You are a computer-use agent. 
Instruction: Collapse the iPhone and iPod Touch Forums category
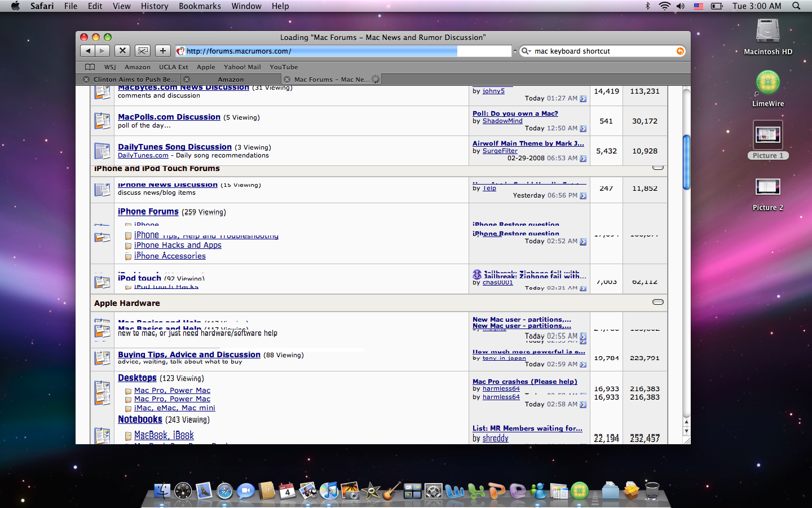click(657, 168)
